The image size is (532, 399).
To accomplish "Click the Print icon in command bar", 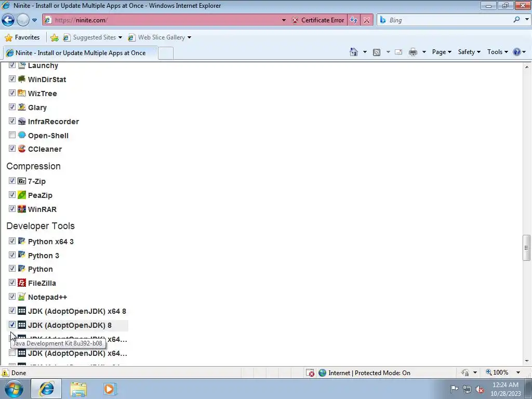I will (x=413, y=52).
